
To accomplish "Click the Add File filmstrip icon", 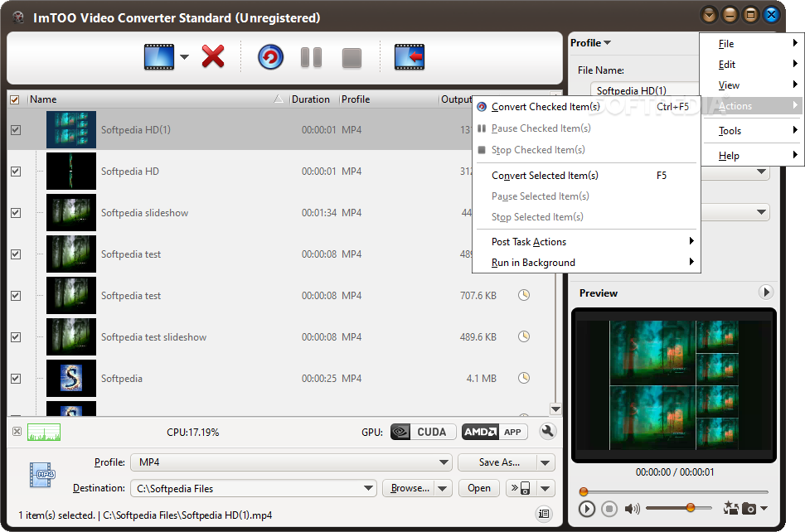I will 158,56.
